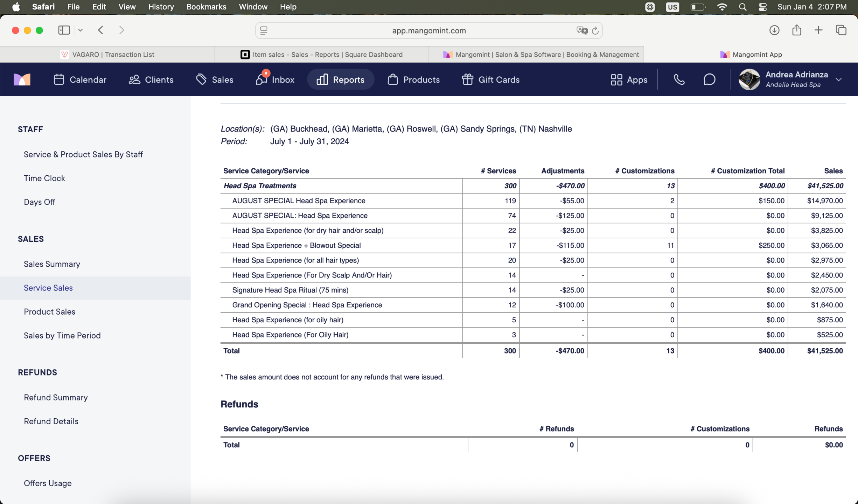
Task: Open the chat bubble messages icon
Action: pos(709,80)
